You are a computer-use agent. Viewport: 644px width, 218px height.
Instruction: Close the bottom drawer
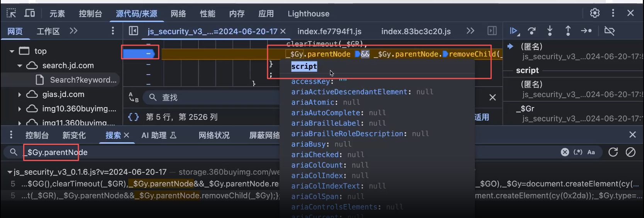click(632, 135)
